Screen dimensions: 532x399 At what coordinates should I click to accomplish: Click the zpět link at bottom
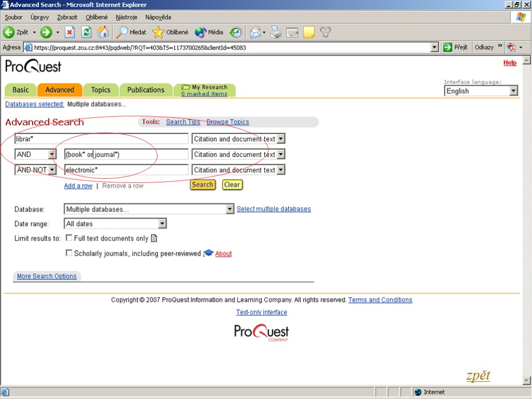[x=478, y=376]
